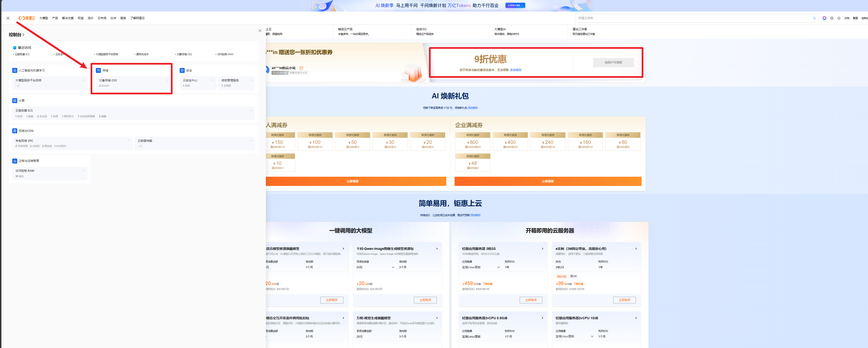This screenshot has width=868, height=348.
Task: Click the search magnifier icon in top bar
Action: pyautogui.click(x=814, y=18)
